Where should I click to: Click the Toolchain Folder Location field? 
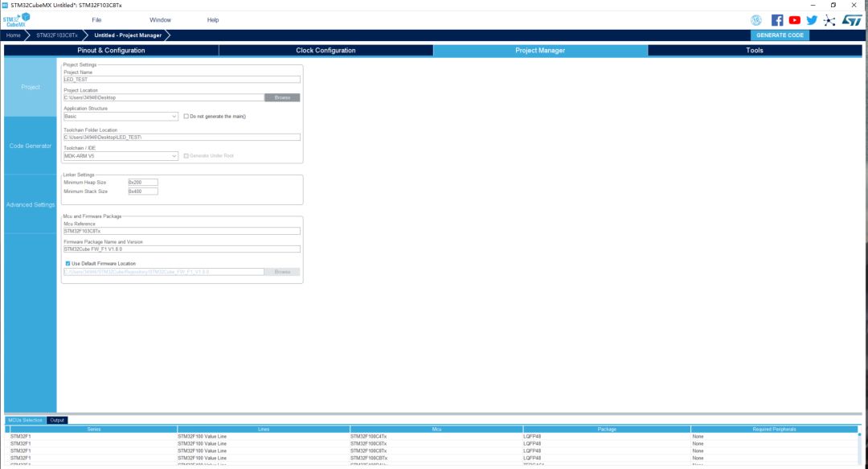[182, 137]
